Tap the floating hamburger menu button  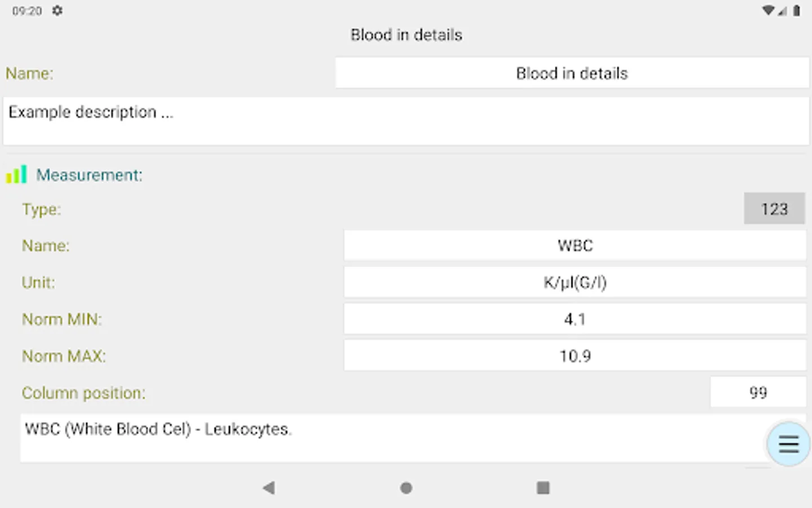click(x=788, y=444)
